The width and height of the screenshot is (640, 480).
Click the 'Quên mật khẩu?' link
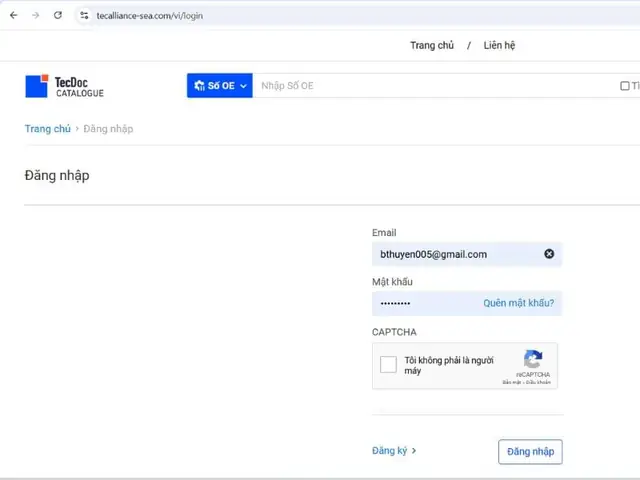coord(519,303)
